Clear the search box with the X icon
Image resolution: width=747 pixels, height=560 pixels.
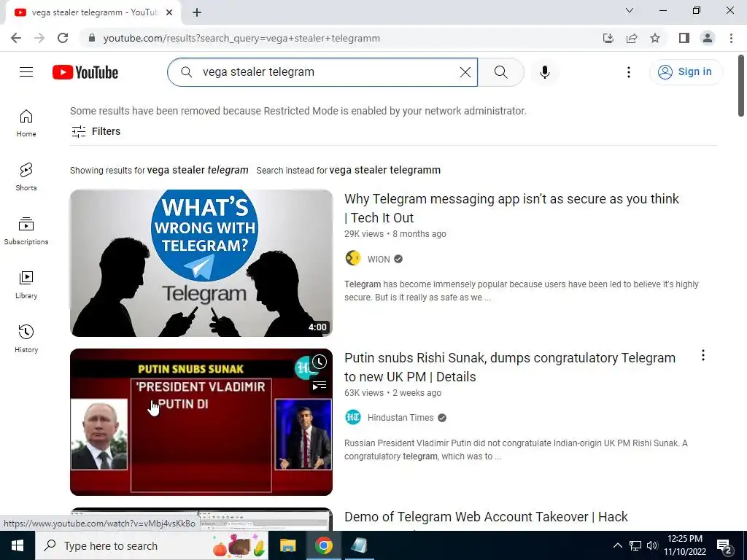[465, 72]
